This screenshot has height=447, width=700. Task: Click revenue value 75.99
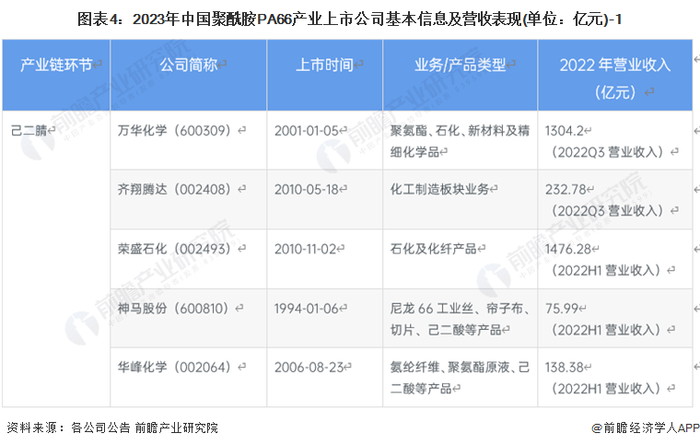pos(562,308)
